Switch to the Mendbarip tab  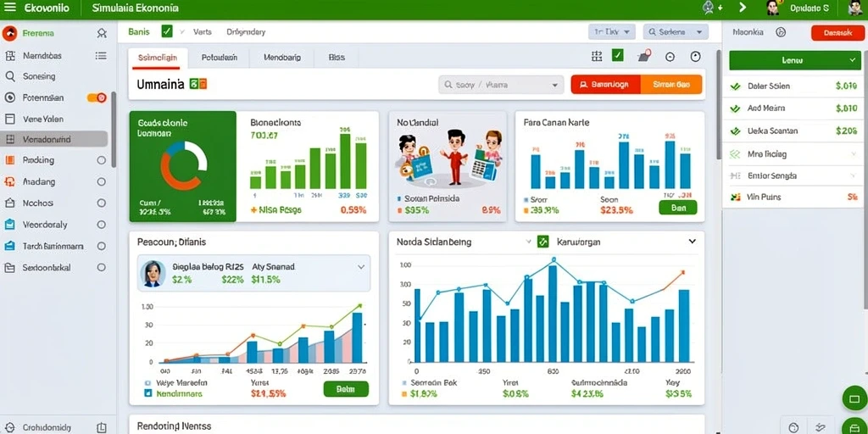pyautogui.click(x=282, y=57)
